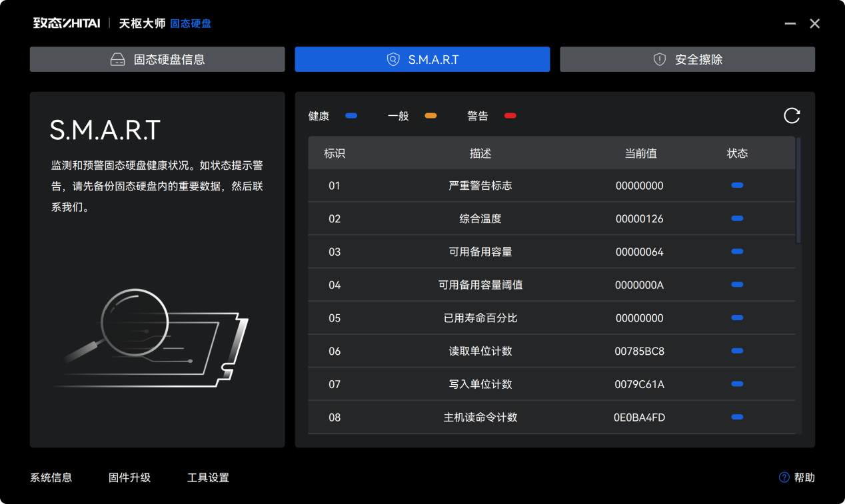Click the value 00785BC8
Screen dimensions: 845x504
[640, 352]
